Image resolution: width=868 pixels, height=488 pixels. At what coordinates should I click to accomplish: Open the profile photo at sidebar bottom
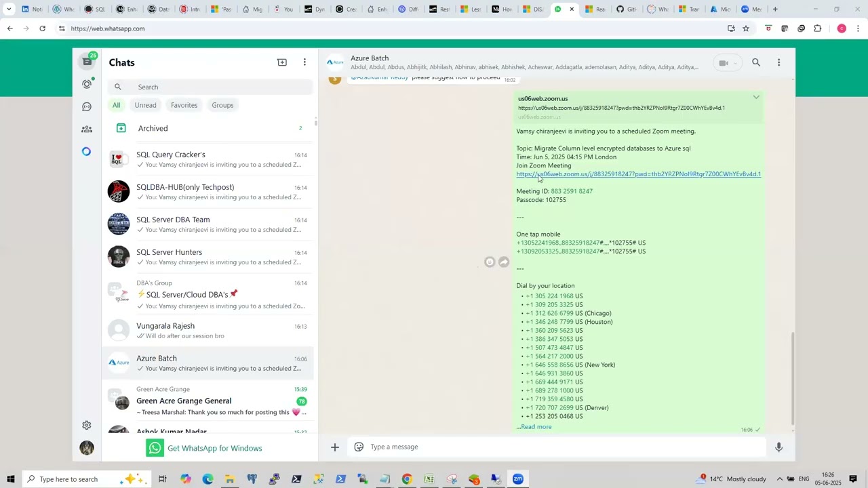coord(87,448)
